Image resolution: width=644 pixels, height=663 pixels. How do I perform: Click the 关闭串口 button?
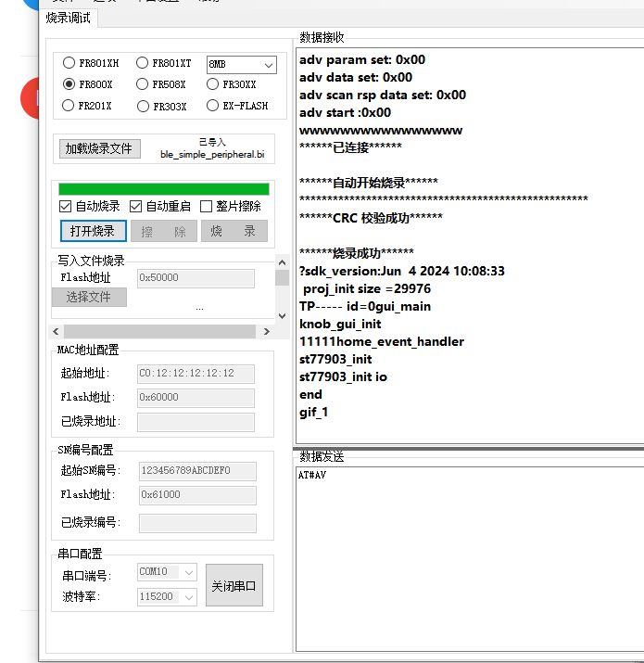point(234,586)
